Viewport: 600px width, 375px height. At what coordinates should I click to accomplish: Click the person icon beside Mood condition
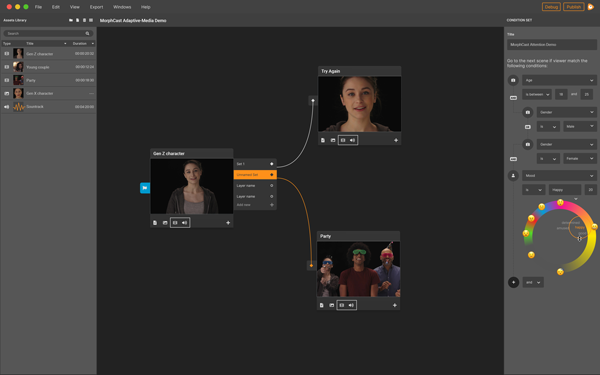point(513,176)
